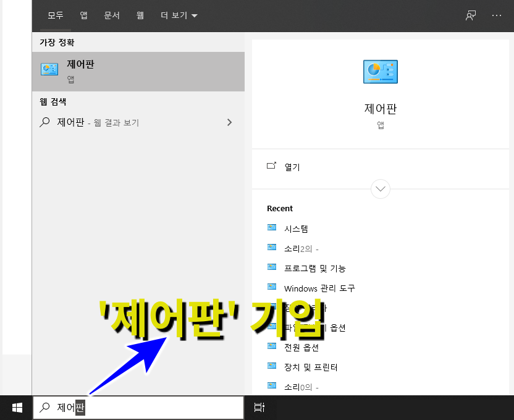
Task: Expand more actions with circular chevron
Action: (x=381, y=189)
